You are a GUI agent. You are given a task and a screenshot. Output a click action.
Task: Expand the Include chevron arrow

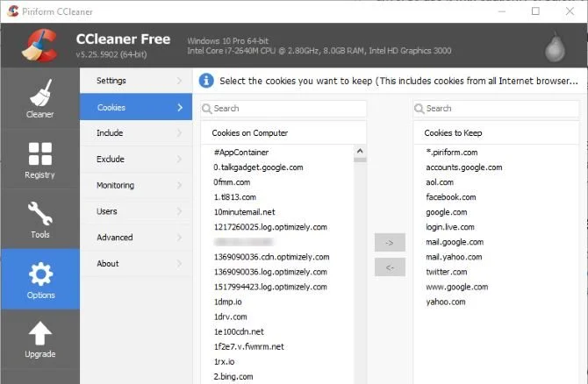click(179, 133)
